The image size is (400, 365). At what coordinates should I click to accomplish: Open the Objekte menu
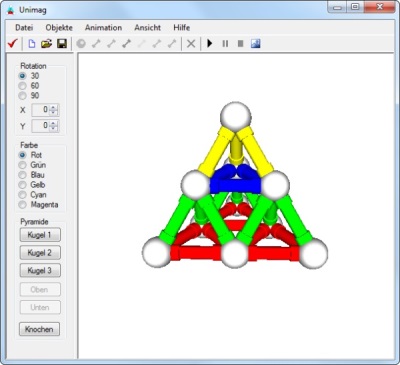click(59, 28)
